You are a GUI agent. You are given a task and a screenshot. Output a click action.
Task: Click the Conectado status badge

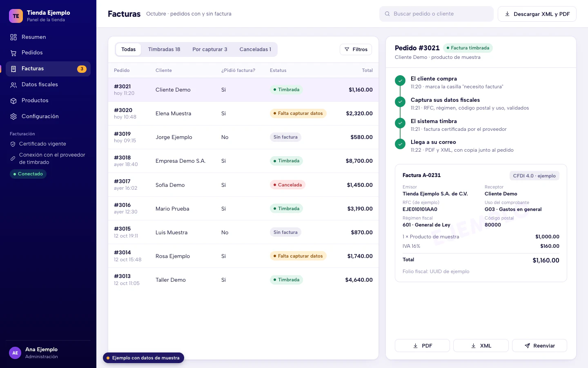pyautogui.click(x=28, y=174)
